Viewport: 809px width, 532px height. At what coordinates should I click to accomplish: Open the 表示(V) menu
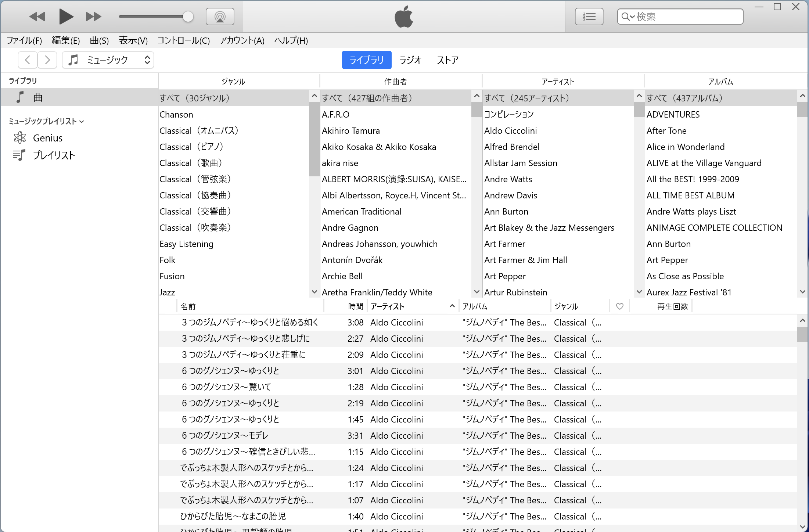tap(133, 40)
